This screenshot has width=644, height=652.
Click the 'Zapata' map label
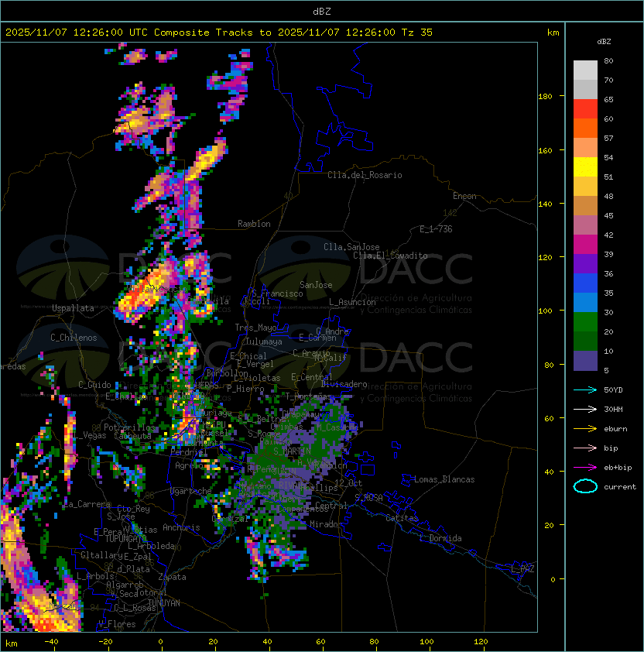click(172, 577)
